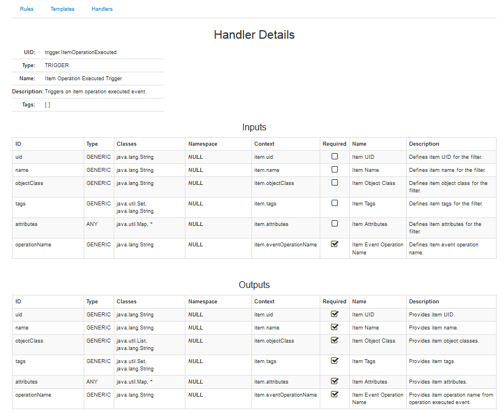Toggle Required for objectClass input

coord(334,183)
